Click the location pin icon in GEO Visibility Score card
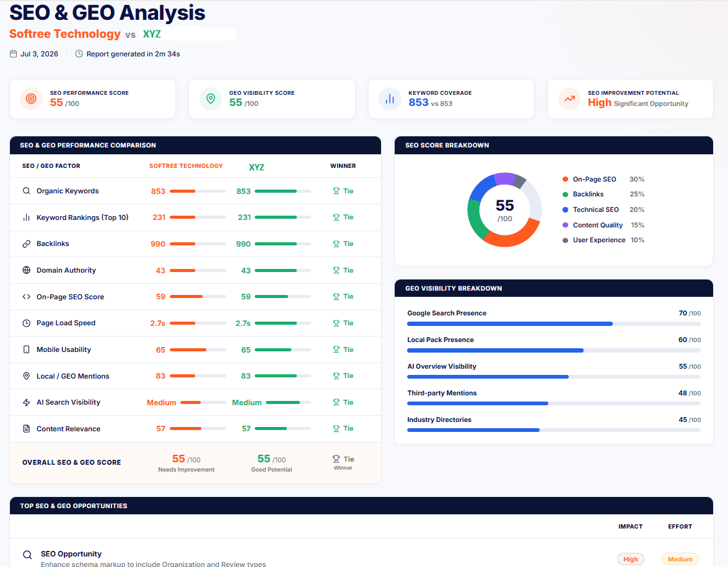 tap(211, 99)
